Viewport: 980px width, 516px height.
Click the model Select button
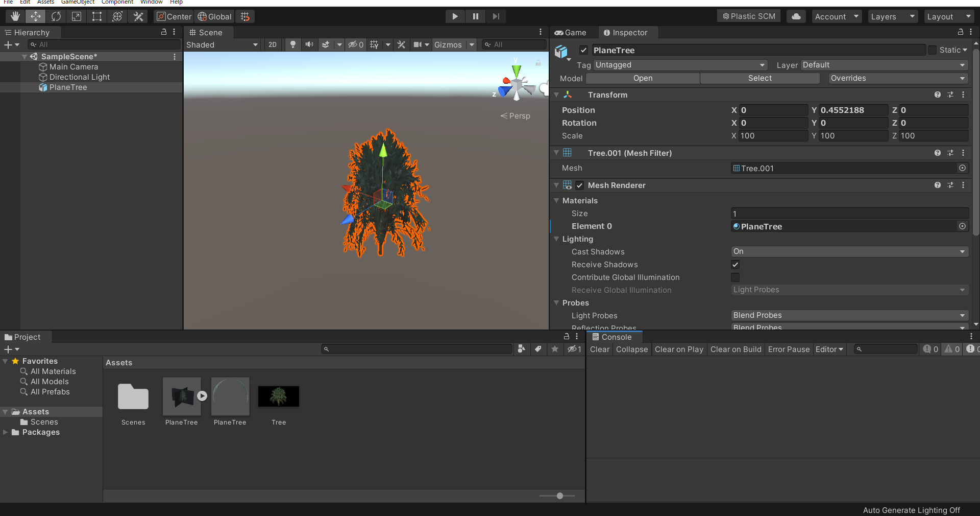tap(759, 78)
